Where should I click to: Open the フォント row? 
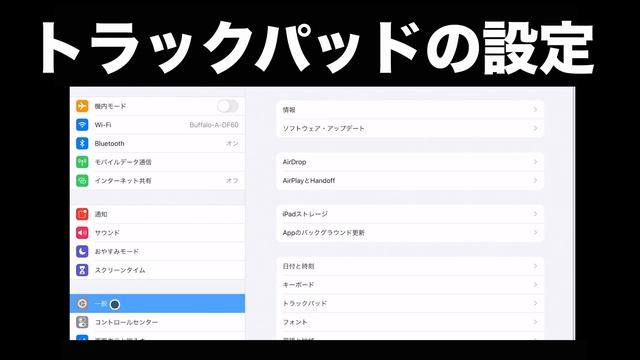(410, 322)
